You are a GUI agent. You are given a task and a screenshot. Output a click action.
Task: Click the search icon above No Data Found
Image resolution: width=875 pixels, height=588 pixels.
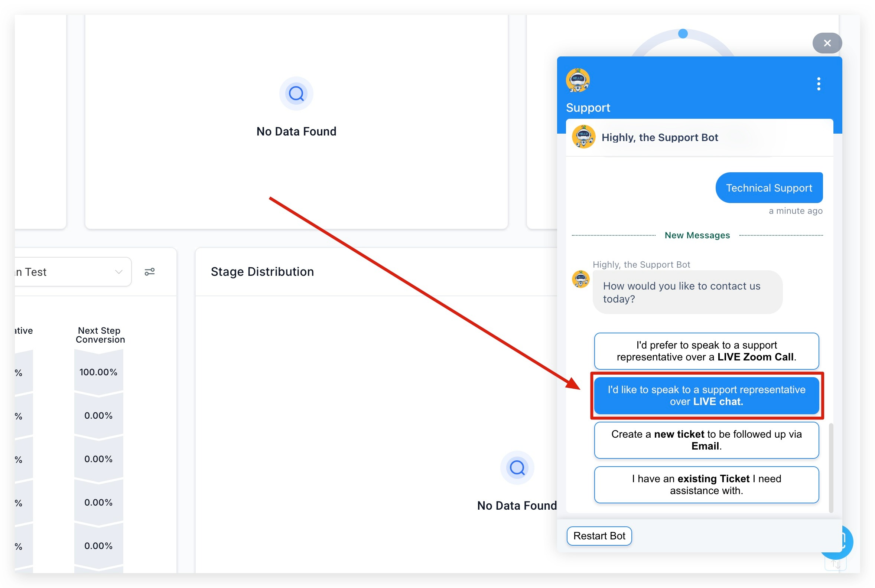296,94
